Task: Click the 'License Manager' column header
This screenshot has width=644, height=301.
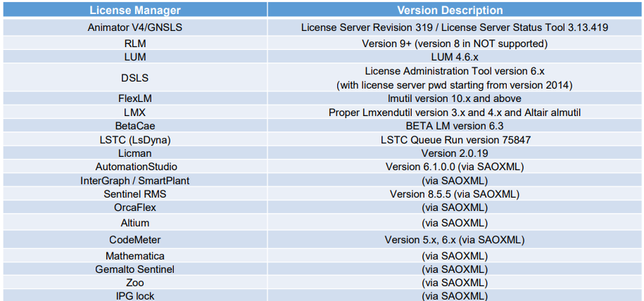Action: click(x=135, y=10)
